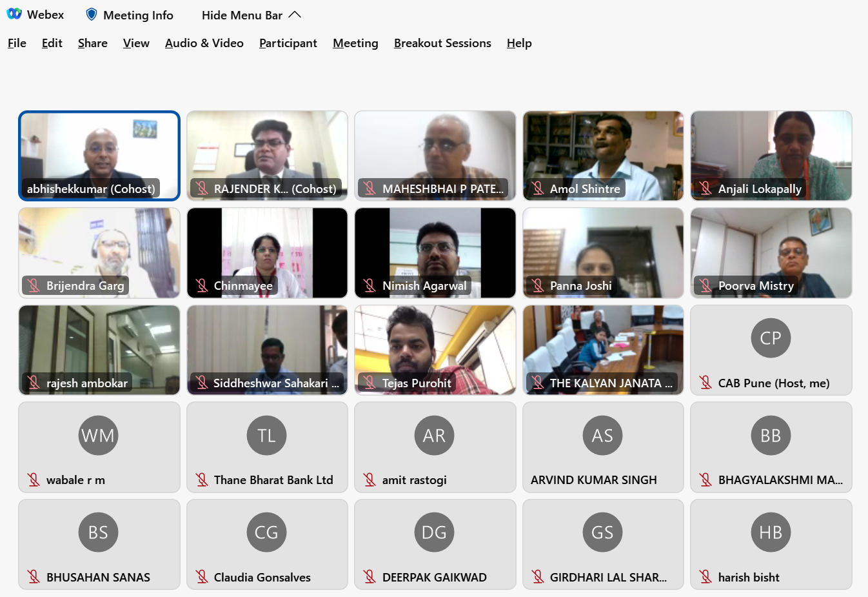This screenshot has height=597, width=868.
Task: Open the Breakout Sessions menu
Action: pyautogui.click(x=442, y=43)
